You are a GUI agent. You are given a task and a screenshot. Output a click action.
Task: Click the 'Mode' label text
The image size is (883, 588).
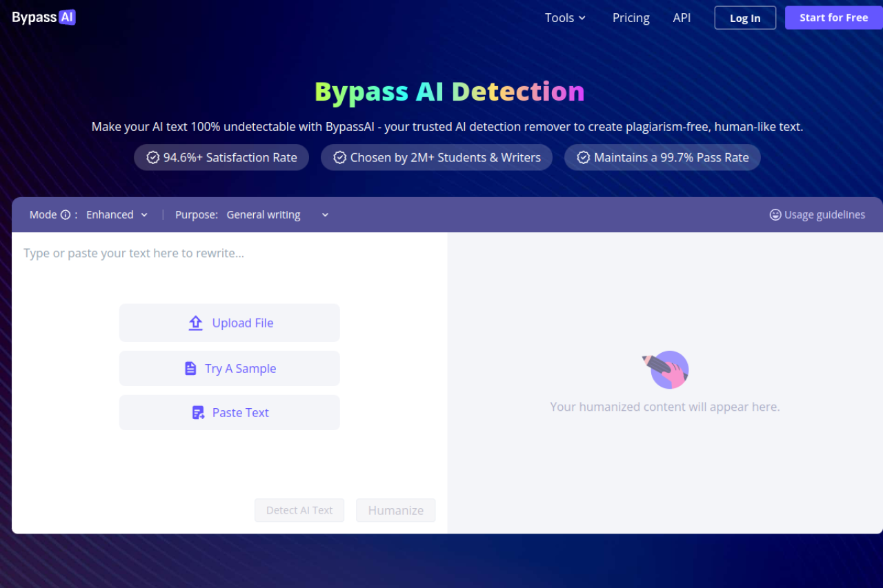click(43, 215)
